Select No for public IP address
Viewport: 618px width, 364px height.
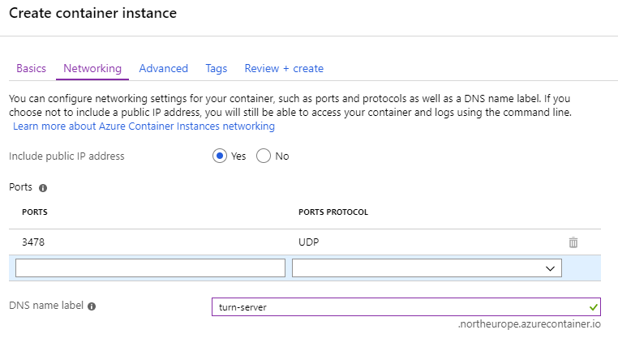(264, 156)
